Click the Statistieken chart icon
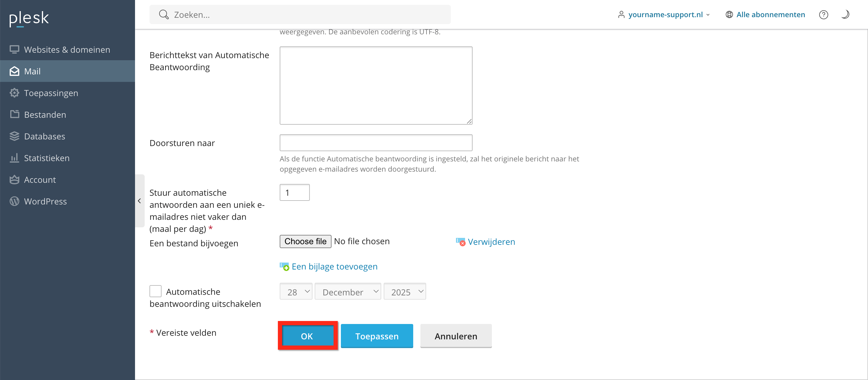Screen dimensions: 868x380 (14, 158)
